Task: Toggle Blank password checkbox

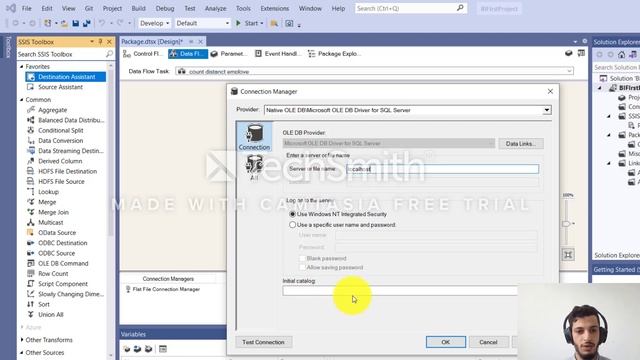Action: tap(302, 258)
